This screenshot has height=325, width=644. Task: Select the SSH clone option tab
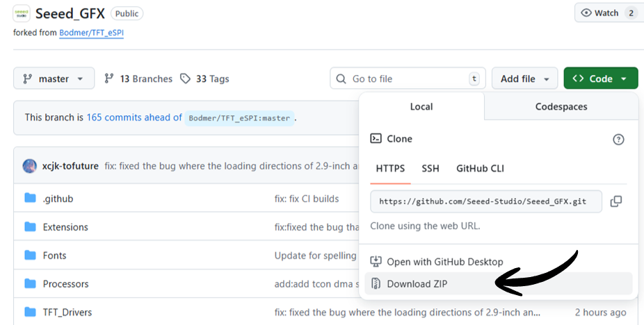click(x=430, y=168)
